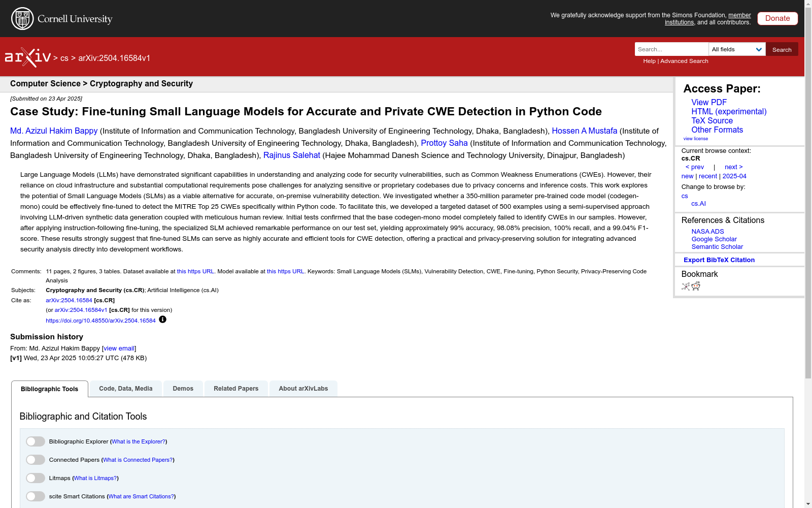Switch to the Bibliographic Tools tab
The width and height of the screenshot is (812, 508).
pyautogui.click(x=50, y=389)
